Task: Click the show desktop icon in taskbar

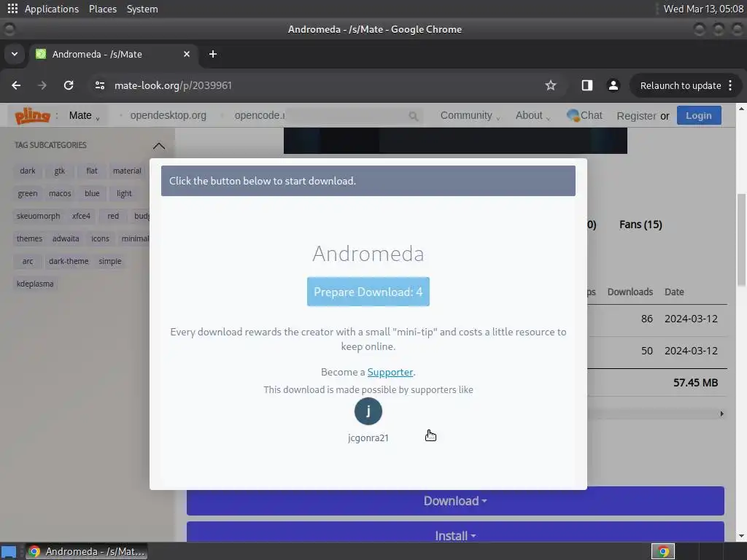Action: coord(9,552)
